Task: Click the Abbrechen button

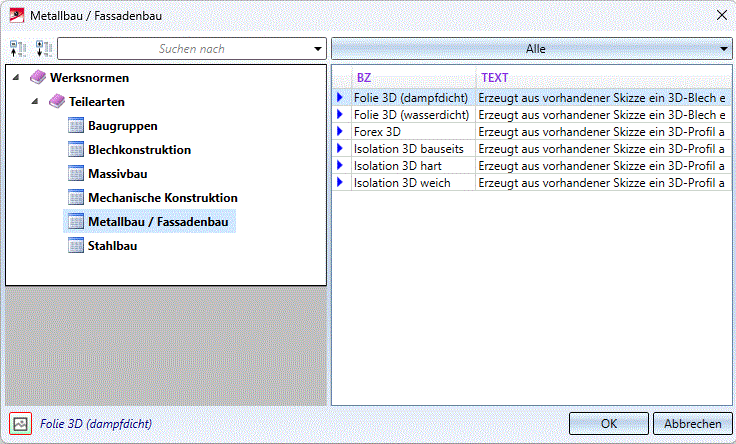Action: click(692, 424)
